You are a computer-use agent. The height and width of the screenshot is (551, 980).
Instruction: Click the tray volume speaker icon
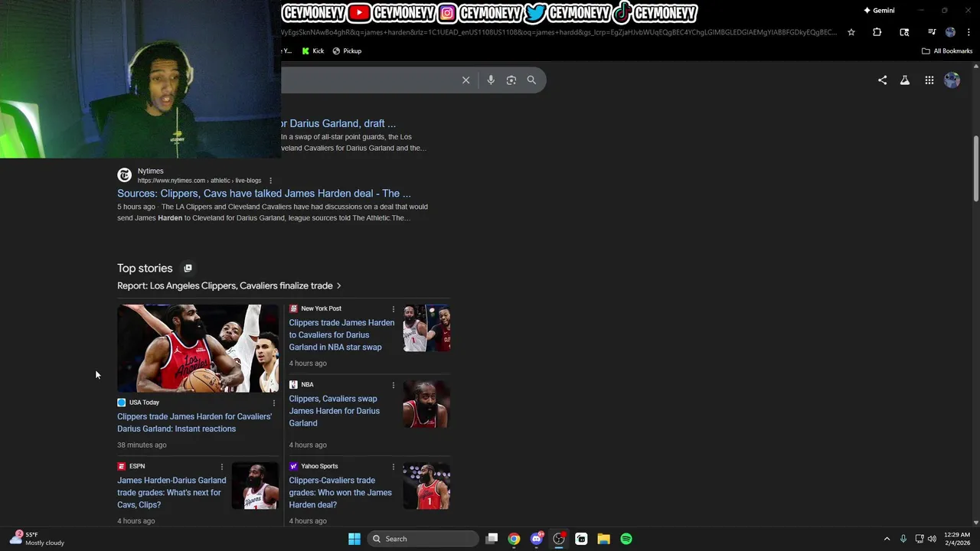[x=932, y=539]
